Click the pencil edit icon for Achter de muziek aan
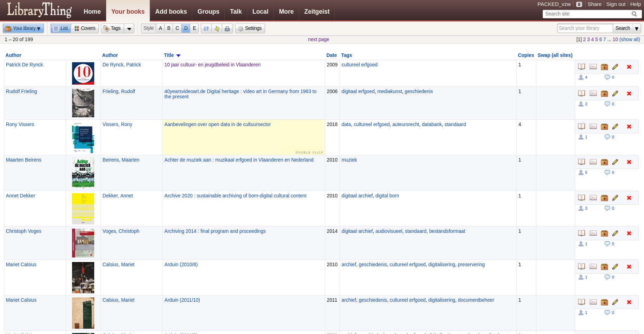The width and height of the screenshot is (644, 334). click(615, 162)
